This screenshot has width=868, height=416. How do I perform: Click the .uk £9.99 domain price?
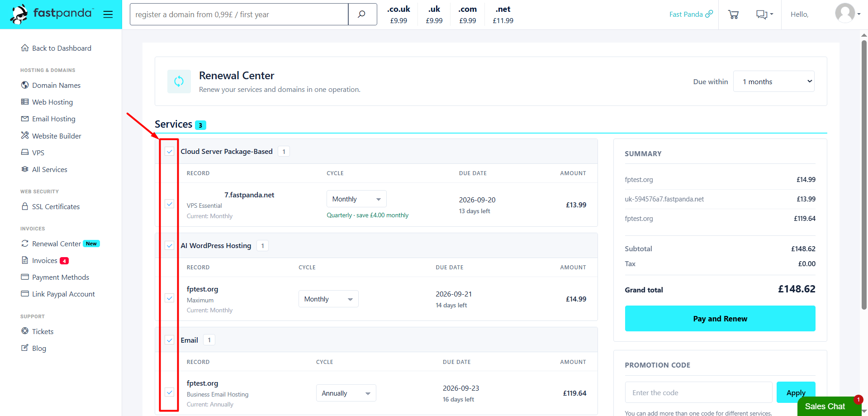pos(434,14)
